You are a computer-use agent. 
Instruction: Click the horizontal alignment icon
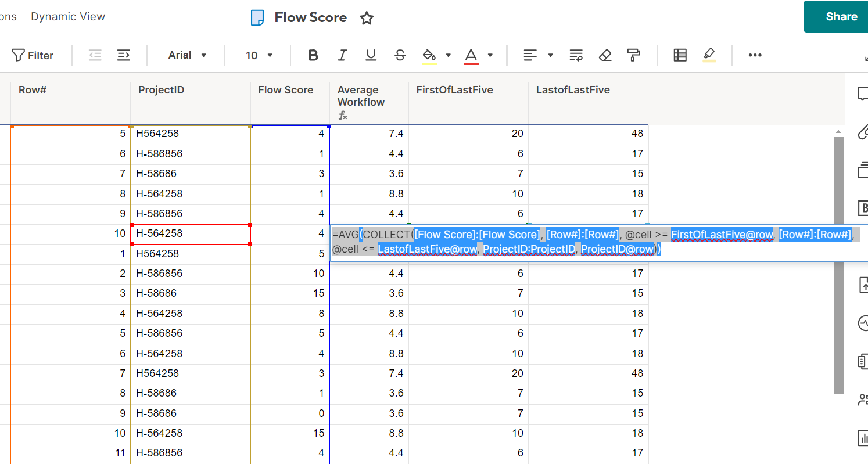coord(530,55)
